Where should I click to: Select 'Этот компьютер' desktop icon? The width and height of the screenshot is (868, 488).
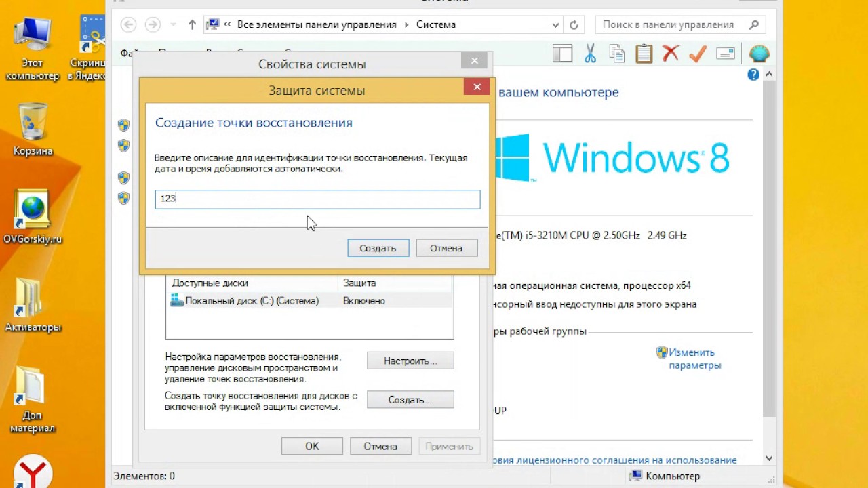click(x=33, y=49)
